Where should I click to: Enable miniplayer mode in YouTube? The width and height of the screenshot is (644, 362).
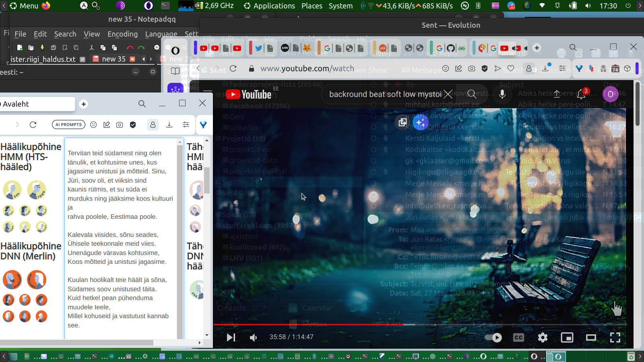[567, 337]
